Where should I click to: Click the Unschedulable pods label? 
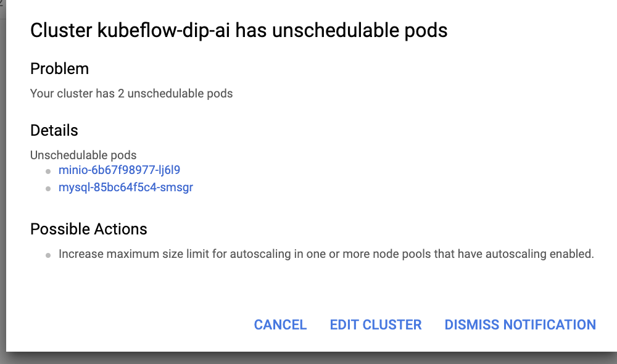83,155
